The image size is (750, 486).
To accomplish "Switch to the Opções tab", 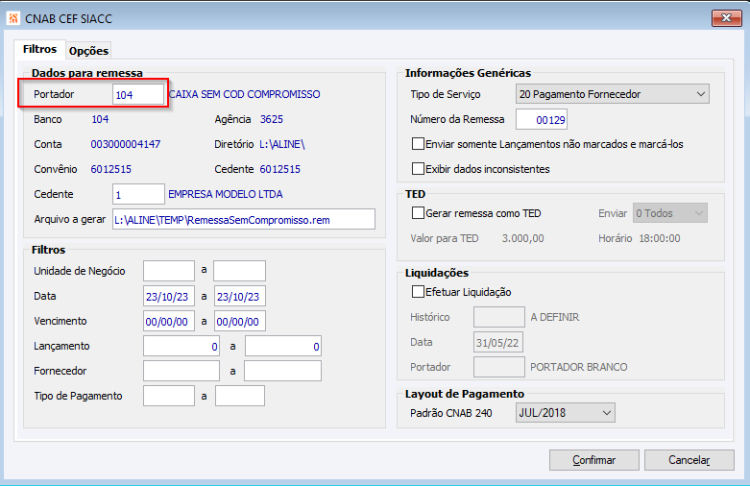I will [x=88, y=50].
